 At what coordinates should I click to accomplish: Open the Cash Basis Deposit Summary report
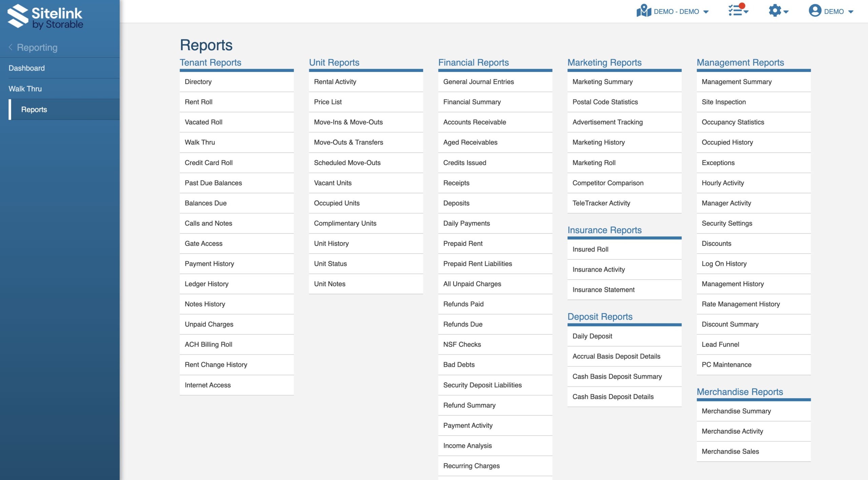coord(617,377)
